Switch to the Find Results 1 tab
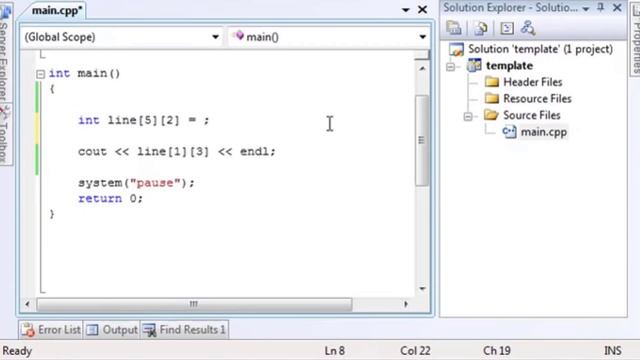Viewport: 640px width, 360px height. pyautogui.click(x=184, y=330)
